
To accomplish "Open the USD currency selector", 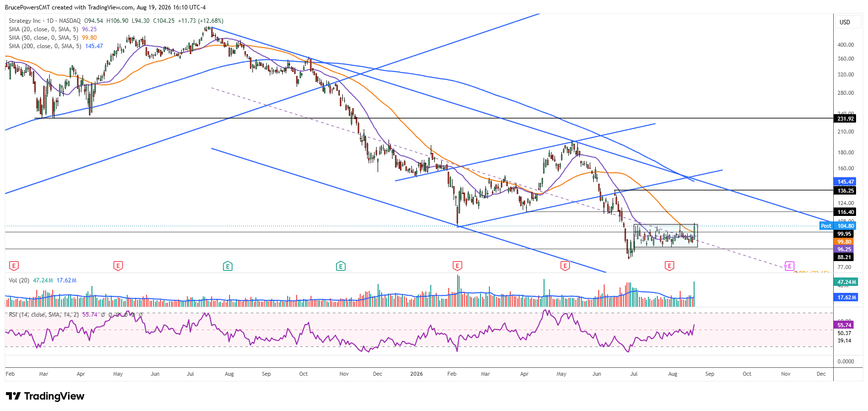I will (x=845, y=22).
